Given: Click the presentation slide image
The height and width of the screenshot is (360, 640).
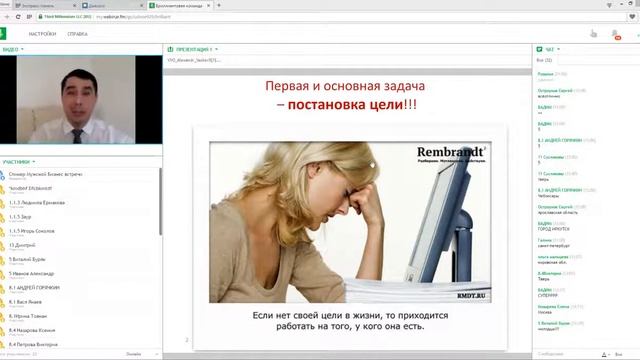Looking at the screenshot, I should 350,222.
